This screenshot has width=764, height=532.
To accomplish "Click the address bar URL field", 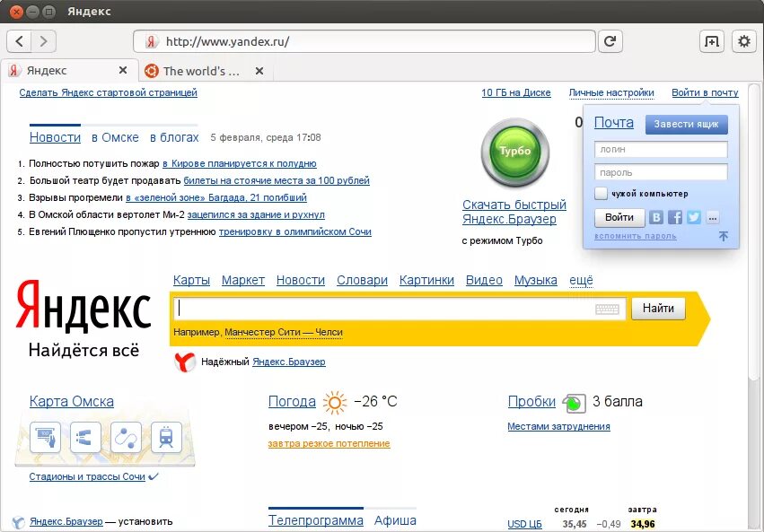I will [364, 41].
